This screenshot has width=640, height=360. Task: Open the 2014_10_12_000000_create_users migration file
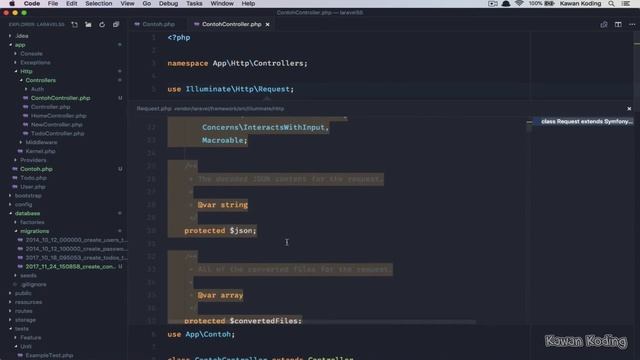pyautogui.click(x=76, y=240)
